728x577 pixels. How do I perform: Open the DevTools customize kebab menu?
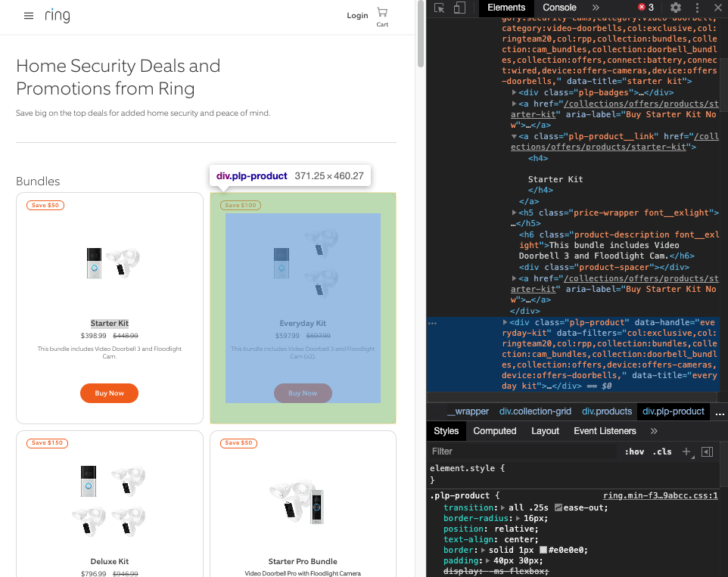pos(697,8)
